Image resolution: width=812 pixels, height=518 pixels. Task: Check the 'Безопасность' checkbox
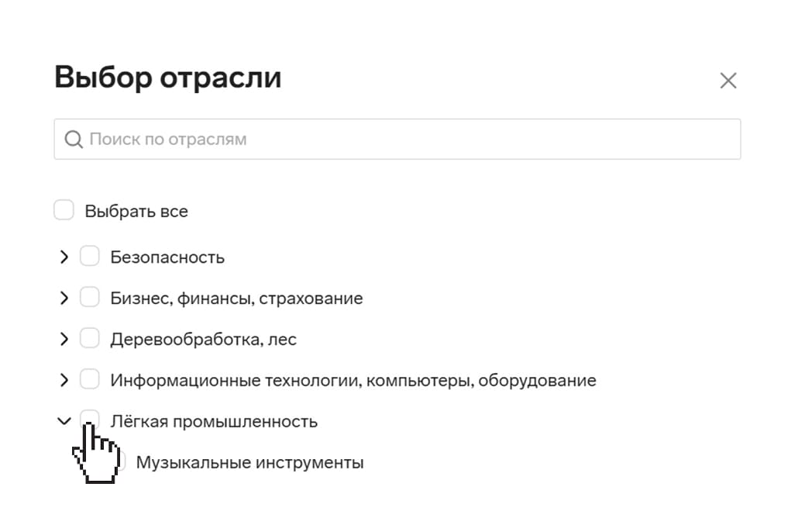coord(90,256)
